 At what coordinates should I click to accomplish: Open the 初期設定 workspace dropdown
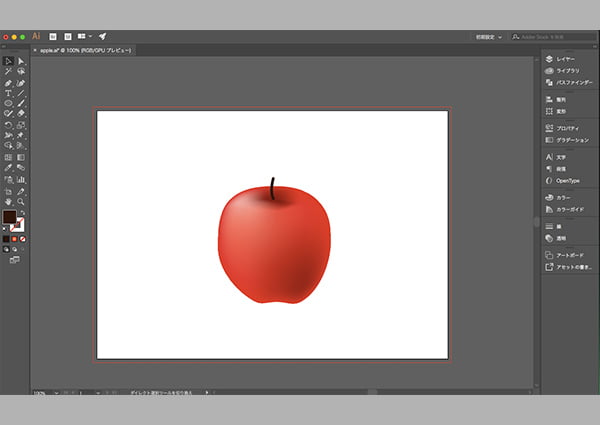[487, 36]
